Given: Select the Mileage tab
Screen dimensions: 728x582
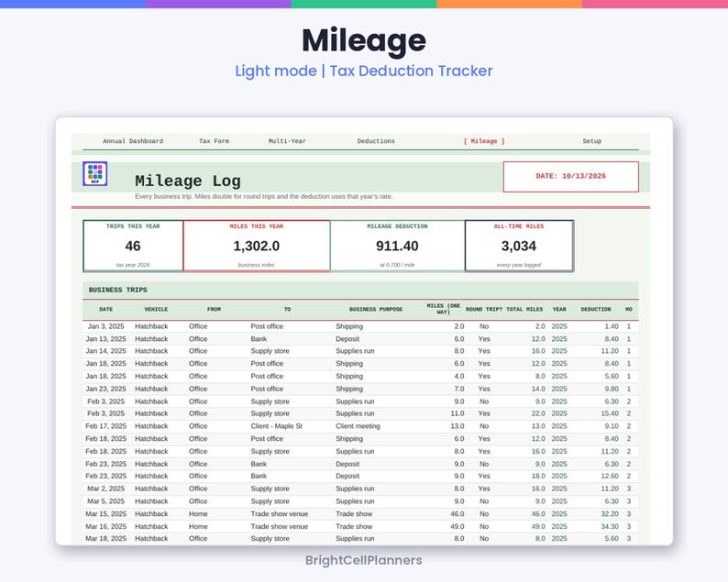Looking at the screenshot, I should (484, 141).
